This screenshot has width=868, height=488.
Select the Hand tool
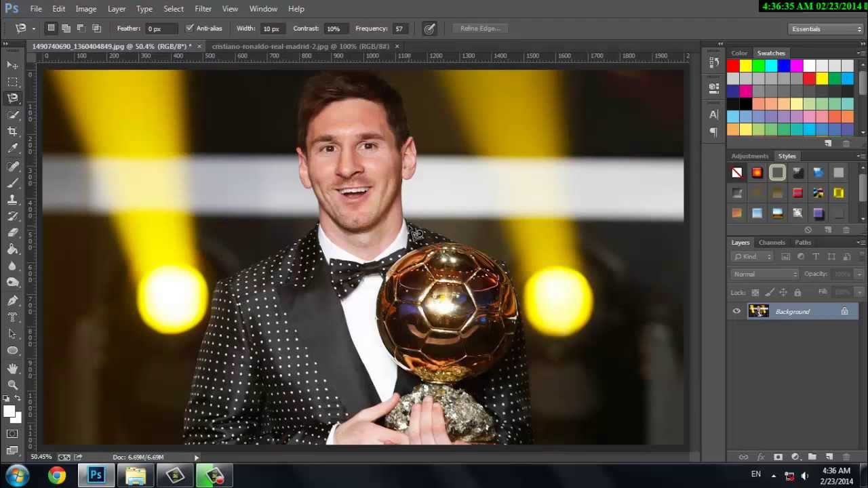[x=13, y=369]
